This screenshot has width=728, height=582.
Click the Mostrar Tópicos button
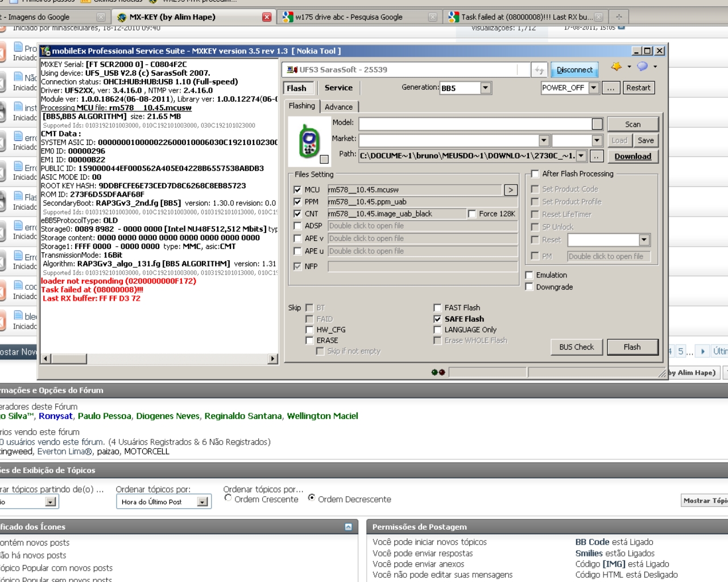[705, 501]
